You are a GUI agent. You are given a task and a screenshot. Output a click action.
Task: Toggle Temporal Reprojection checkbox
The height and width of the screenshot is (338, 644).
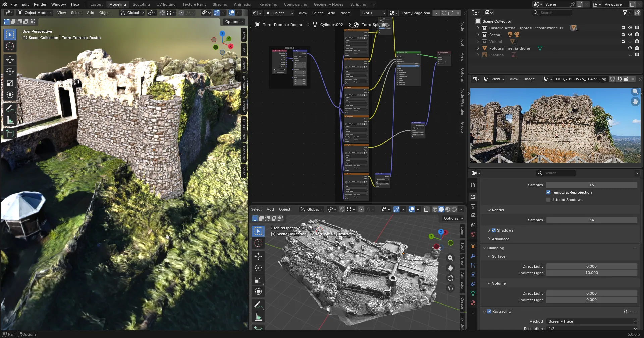[548, 192]
